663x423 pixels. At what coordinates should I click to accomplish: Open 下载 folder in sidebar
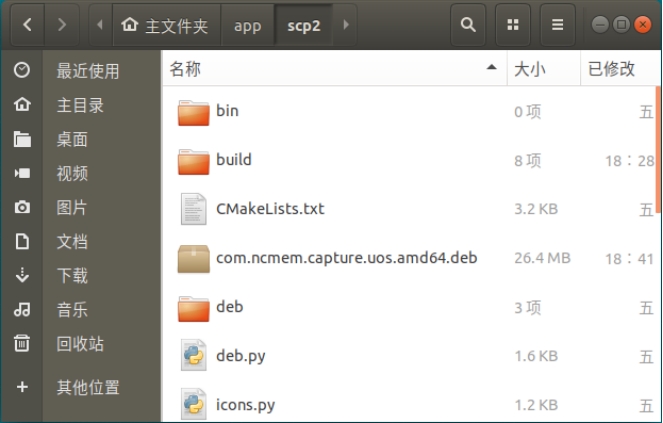pyautogui.click(x=72, y=275)
